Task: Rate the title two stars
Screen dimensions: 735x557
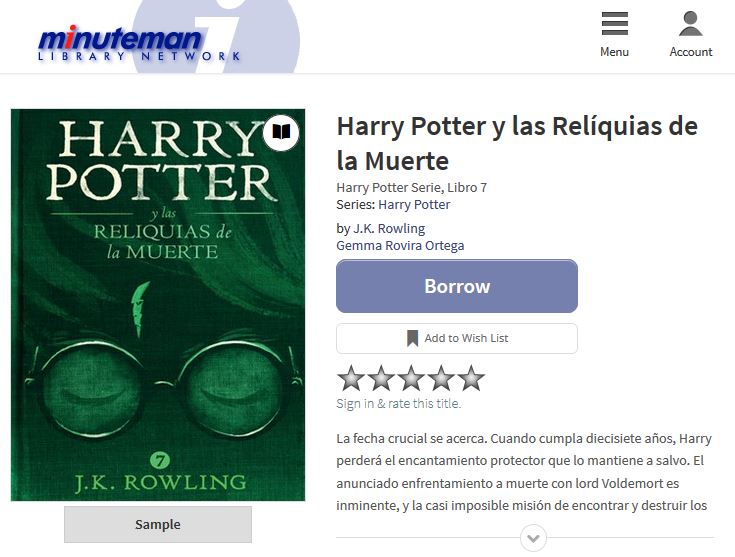Action: 381,378
